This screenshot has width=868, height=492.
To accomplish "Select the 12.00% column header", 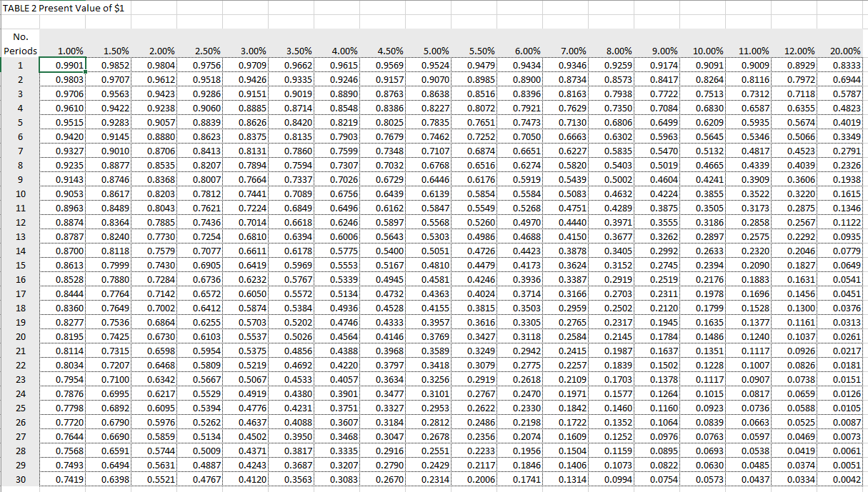I will pyautogui.click(x=799, y=51).
